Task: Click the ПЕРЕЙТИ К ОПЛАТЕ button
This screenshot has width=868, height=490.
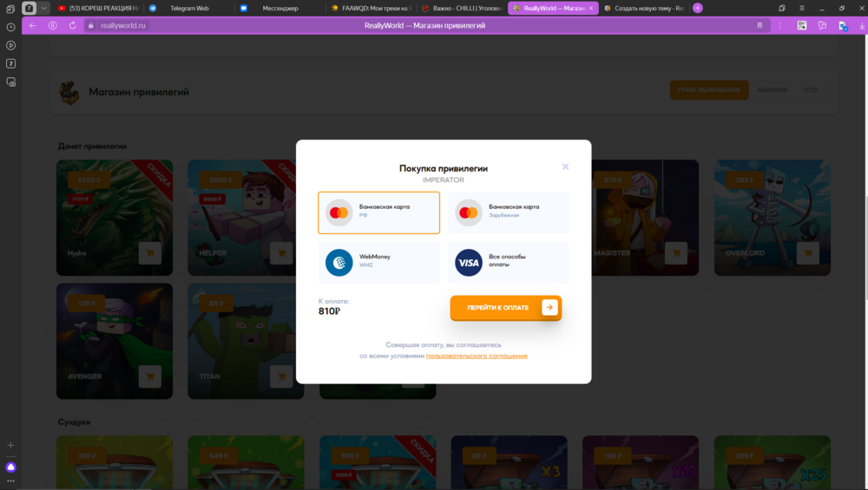Action: click(505, 308)
